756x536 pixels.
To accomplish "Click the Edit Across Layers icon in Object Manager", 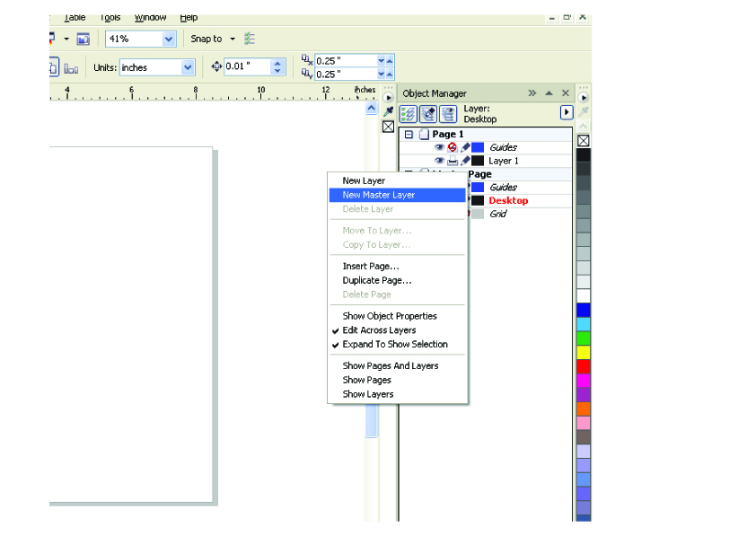I will click(430, 114).
